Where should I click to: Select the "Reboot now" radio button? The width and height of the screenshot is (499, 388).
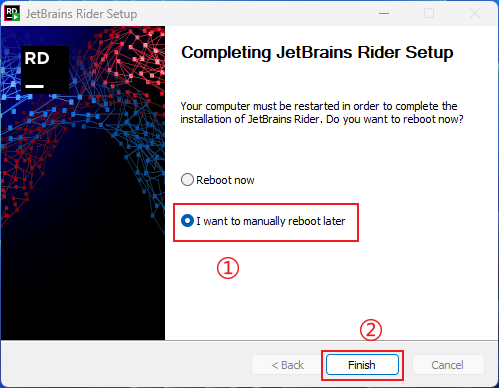point(187,180)
